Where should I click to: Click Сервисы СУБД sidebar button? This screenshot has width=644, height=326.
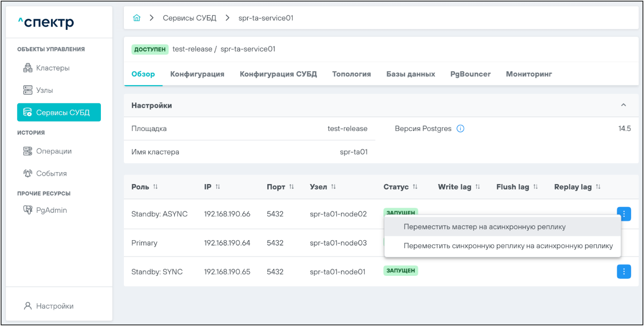click(59, 112)
